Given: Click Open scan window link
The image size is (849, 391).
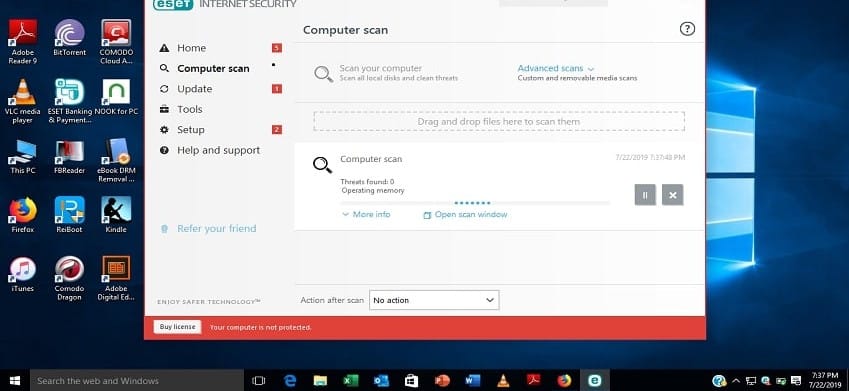Looking at the screenshot, I should [x=465, y=215].
